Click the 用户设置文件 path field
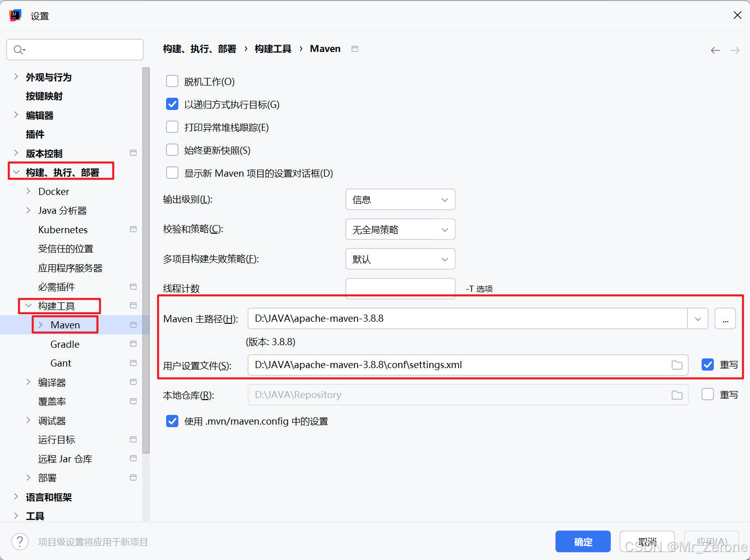The height and width of the screenshot is (560, 750). [x=468, y=365]
